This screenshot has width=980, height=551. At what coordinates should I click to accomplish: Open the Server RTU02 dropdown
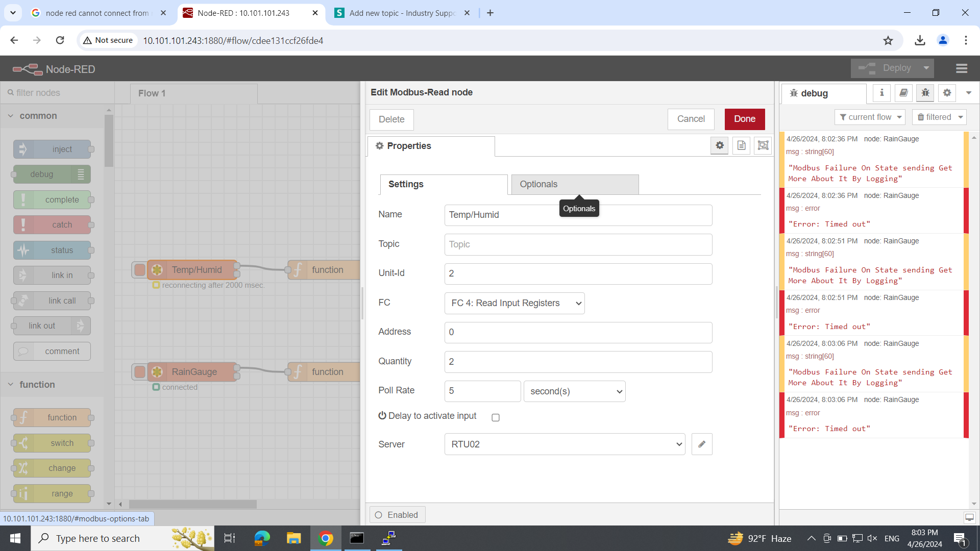[565, 444]
